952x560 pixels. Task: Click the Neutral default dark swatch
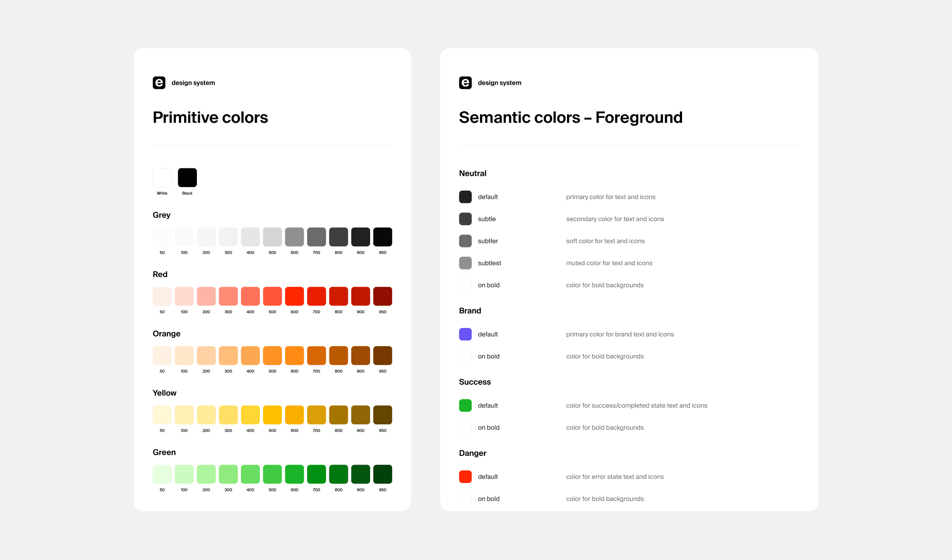click(465, 197)
